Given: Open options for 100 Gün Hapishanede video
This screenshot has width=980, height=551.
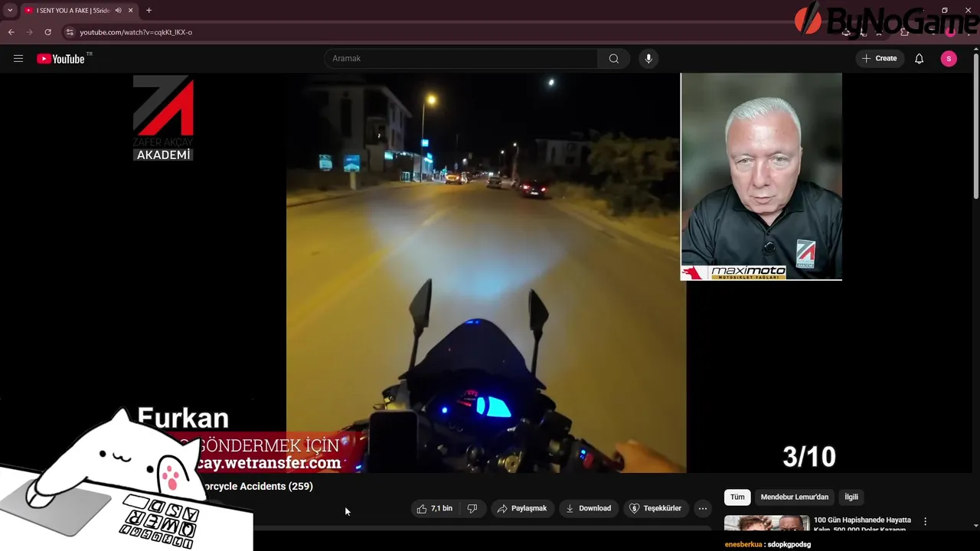Looking at the screenshot, I should click(x=925, y=521).
